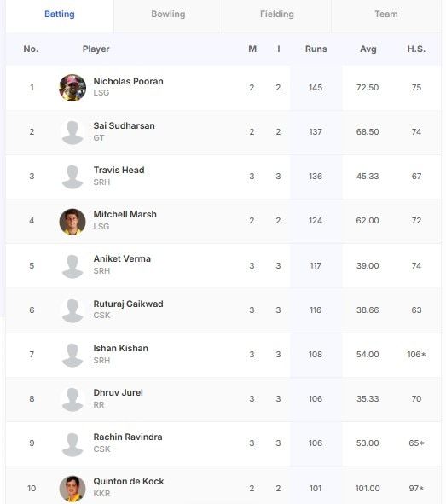Sort by the Avg column header

[x=368, y=49]
